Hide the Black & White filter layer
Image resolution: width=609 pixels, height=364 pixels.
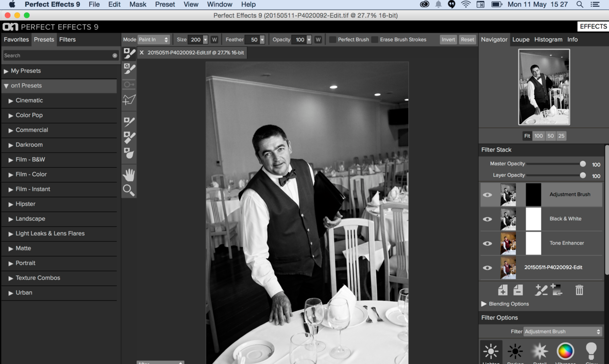click(x=487, y=219)
